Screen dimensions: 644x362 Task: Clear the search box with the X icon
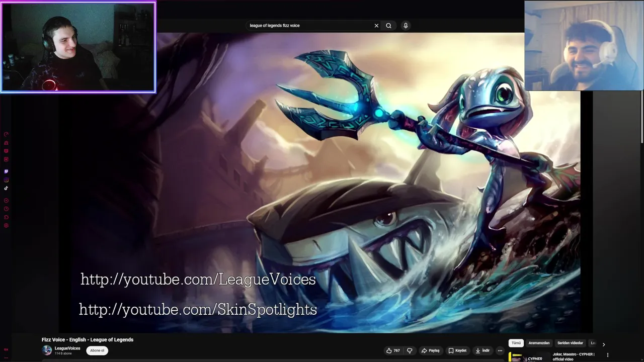click(x=376, y=26)
